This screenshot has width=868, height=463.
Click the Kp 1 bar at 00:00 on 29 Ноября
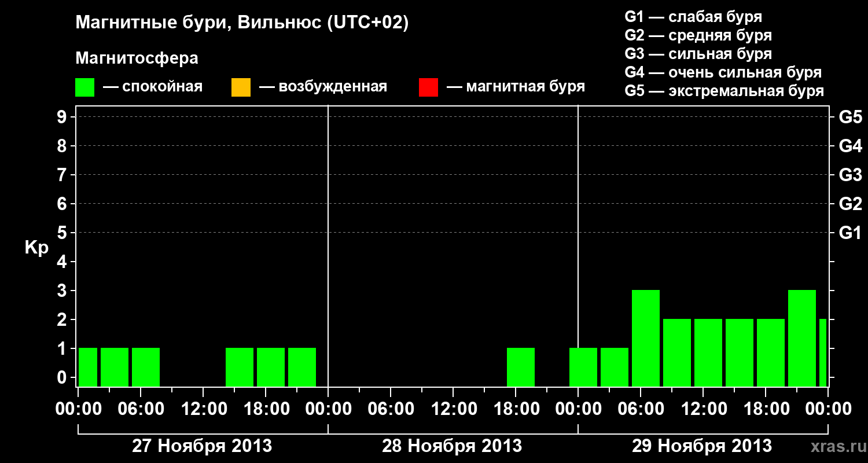point(583,367)
